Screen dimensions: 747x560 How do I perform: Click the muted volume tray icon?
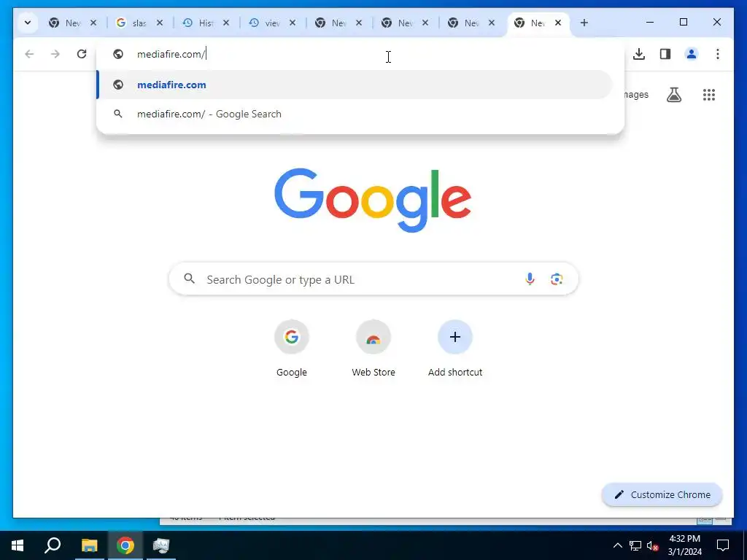coord(652,545)
